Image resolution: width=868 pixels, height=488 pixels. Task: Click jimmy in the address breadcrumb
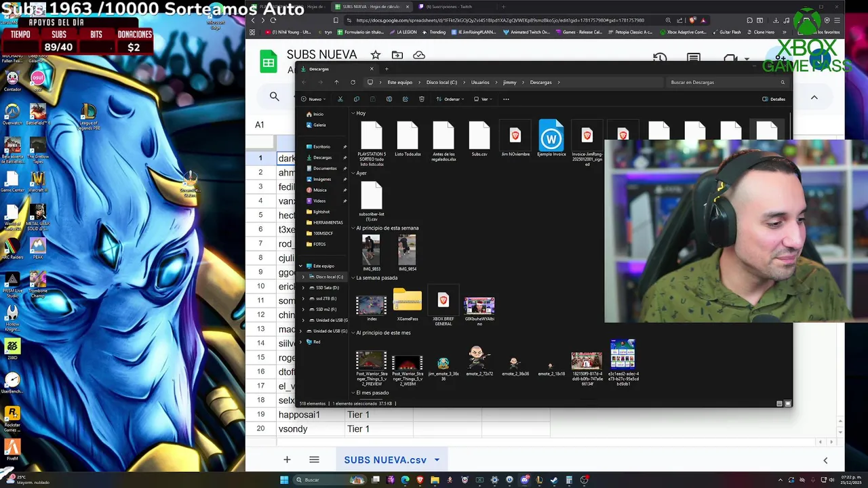(x=510, y=82)
